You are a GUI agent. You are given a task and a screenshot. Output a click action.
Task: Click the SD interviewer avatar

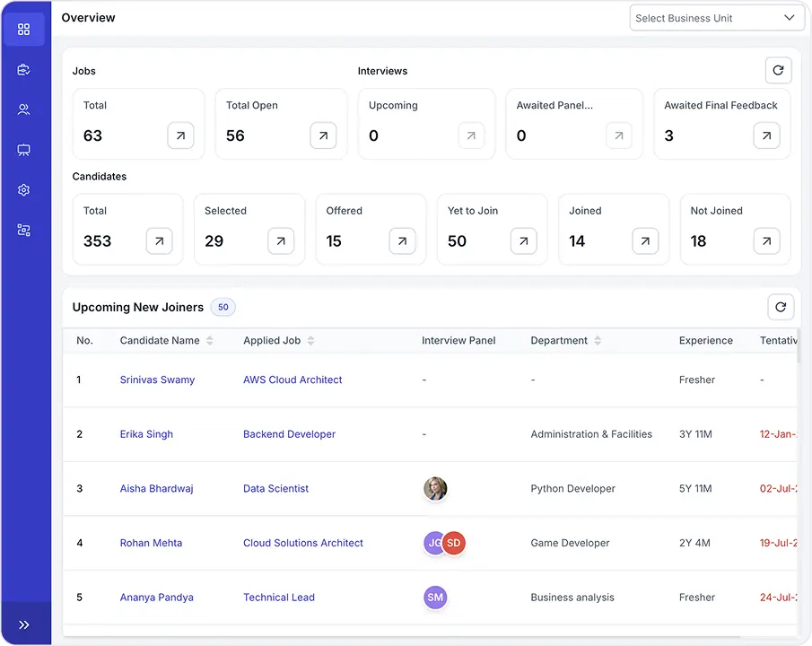click(x=454, y=543)
